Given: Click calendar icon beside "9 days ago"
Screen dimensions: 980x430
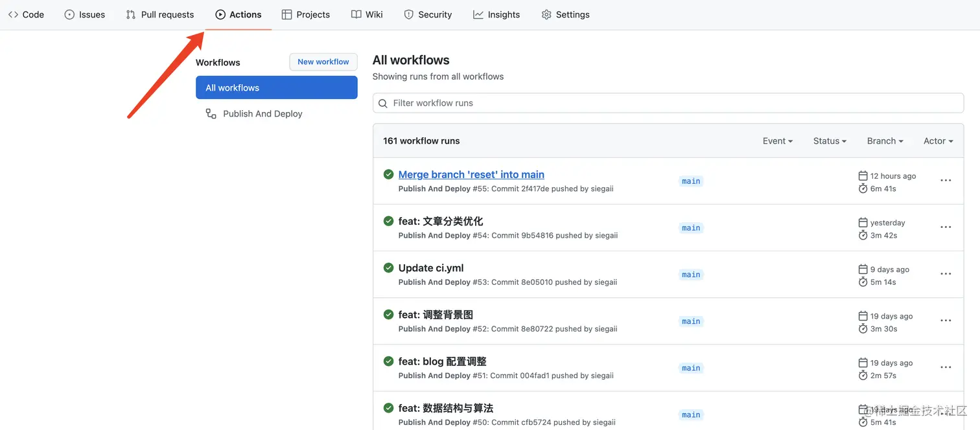Looking at the screenshot, I should 863,269.
